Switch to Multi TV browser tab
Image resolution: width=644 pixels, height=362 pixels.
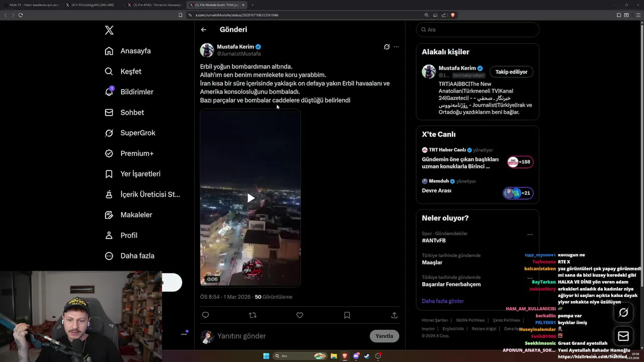pos(31,5)
